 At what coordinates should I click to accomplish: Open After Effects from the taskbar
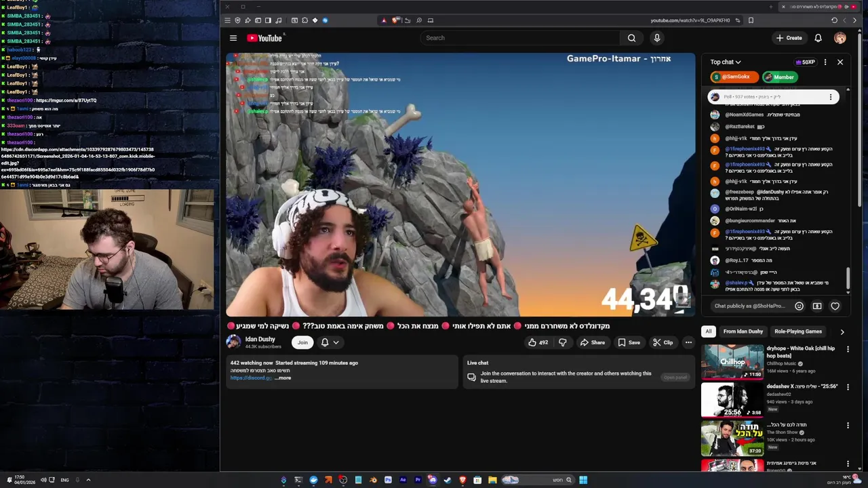[403, 480]
